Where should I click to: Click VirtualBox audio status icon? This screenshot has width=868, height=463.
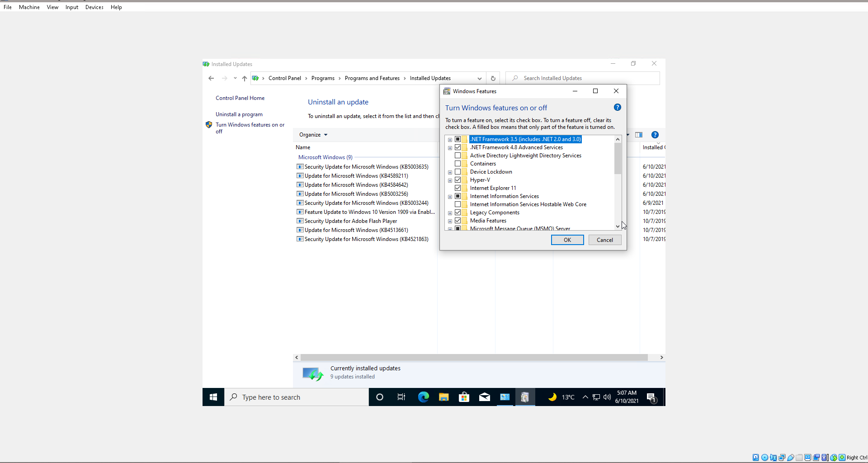click(773, 457)
